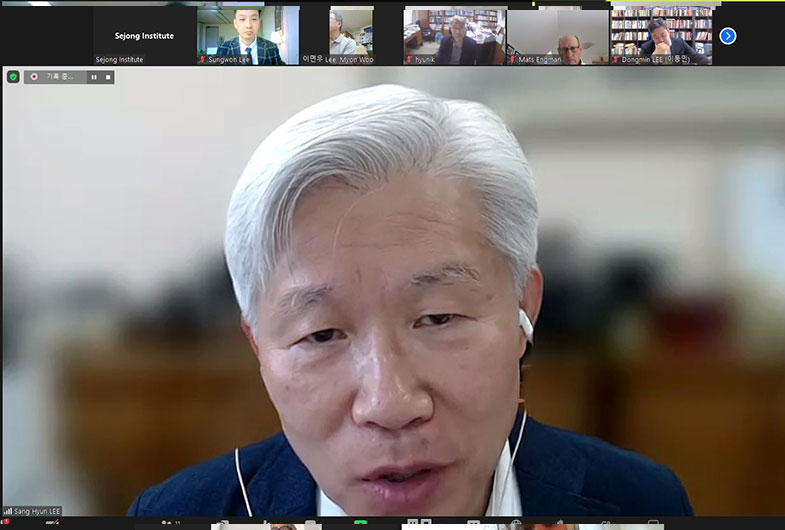The image size is (785, 530).
Task: Show next participants with blue arrow
Action: (x=728, y=36)
